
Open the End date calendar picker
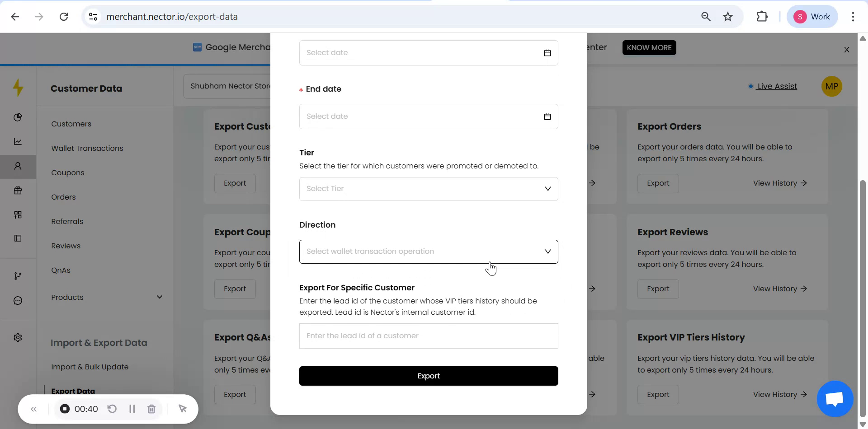click(547, 116)
